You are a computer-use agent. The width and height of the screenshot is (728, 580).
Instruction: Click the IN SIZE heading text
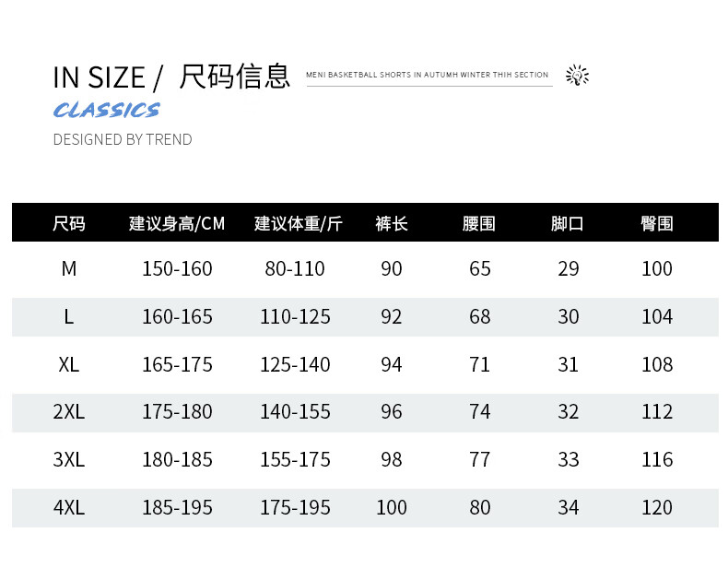(99, 77)
